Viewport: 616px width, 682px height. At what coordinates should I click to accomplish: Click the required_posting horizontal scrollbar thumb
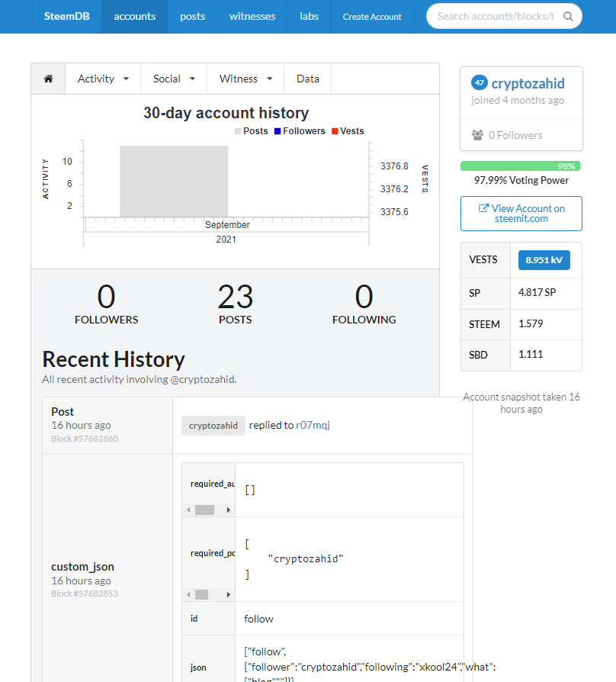(x=201, y=594)
